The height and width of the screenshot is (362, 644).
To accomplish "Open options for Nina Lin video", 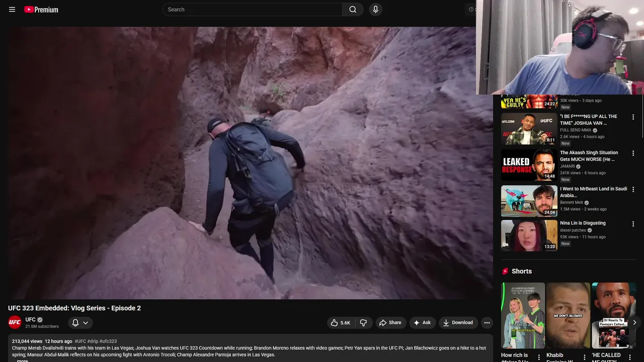I will coord(633,224).
